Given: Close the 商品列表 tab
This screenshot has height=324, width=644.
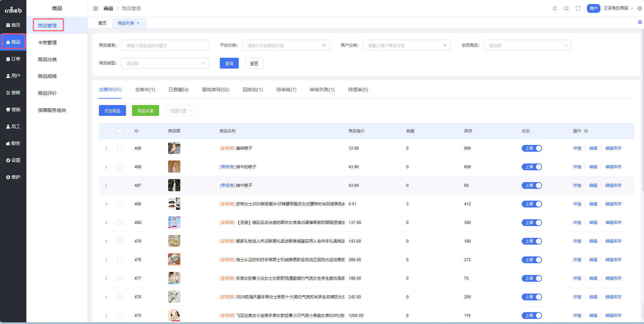Looking at the screenshot, I should click(x=138, y=23).
